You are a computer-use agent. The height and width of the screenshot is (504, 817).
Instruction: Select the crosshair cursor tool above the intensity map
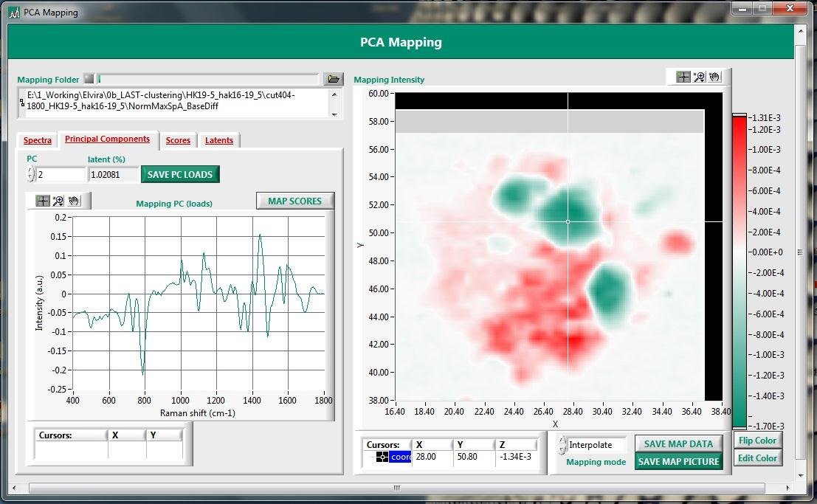[x=683, y=76]
